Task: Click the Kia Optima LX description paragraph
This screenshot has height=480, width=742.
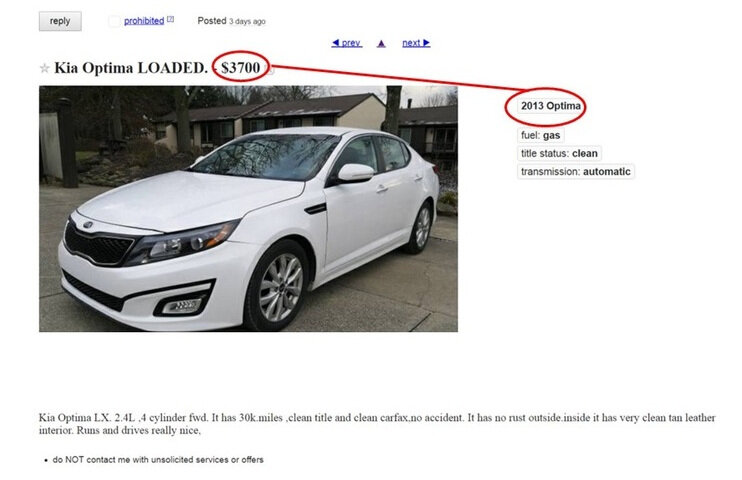Action: click(x=377, y=424)
